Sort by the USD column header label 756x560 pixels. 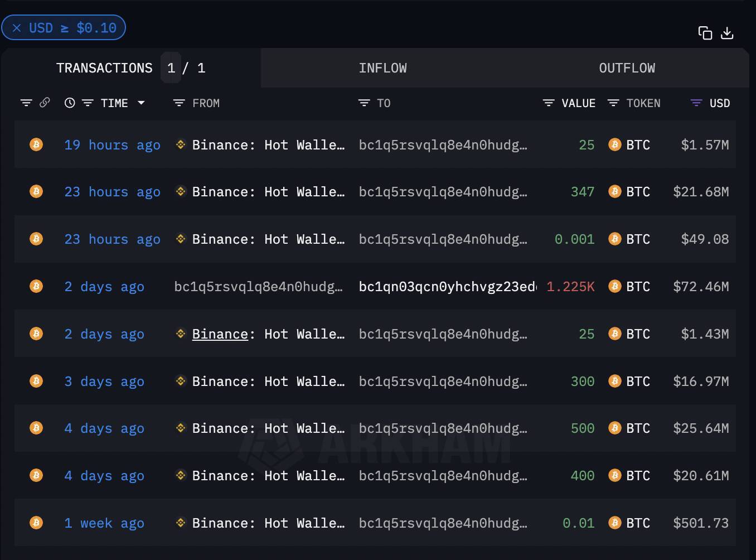[x=720, y=103]
